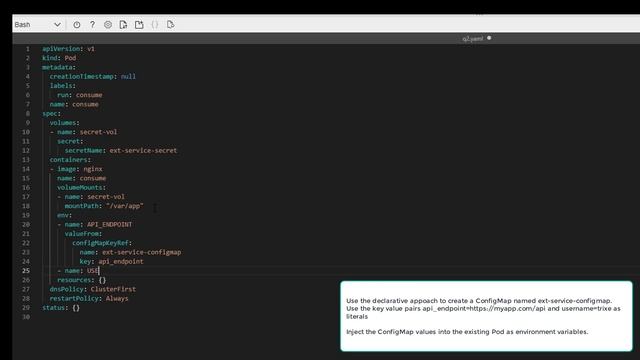This screenshot has width=640, height=360.
Task: Click on line 1 apiVersion: v1
Action: click(x=68, y=49)
